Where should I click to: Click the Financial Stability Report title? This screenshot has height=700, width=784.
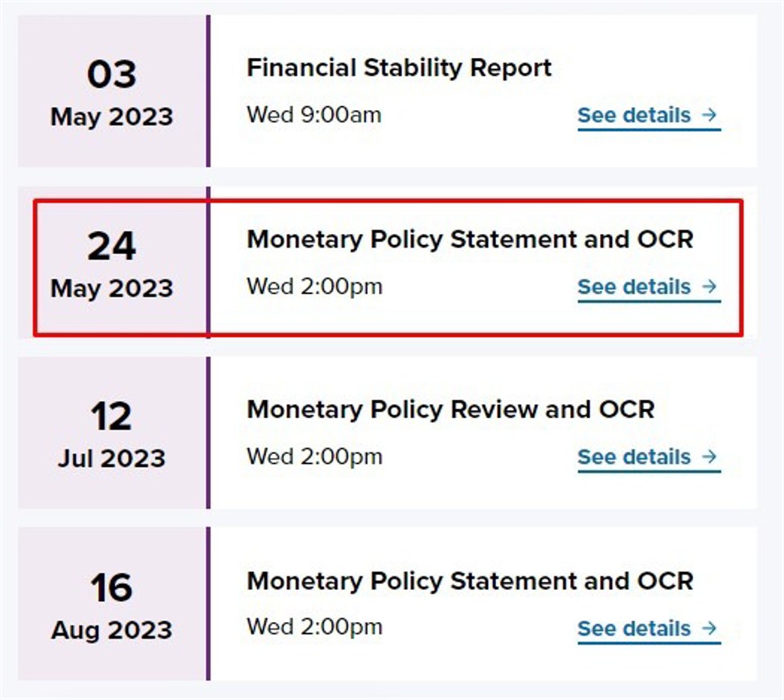point(399,68)
